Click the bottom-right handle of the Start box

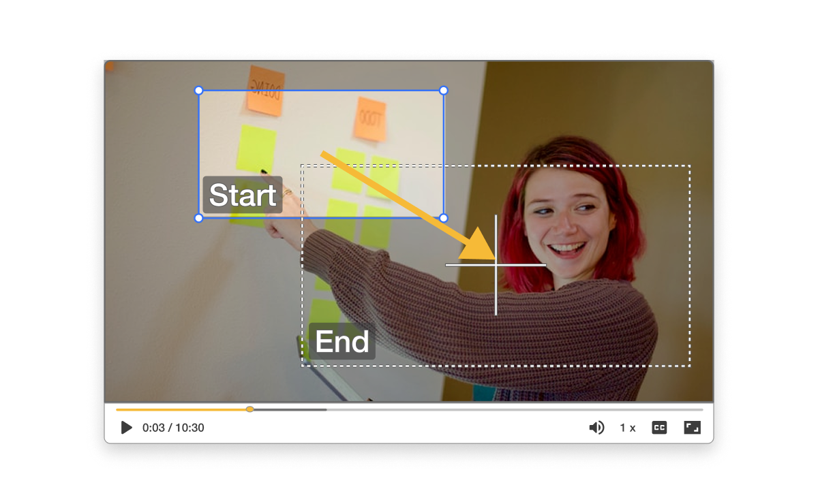(x=444, y=218)
